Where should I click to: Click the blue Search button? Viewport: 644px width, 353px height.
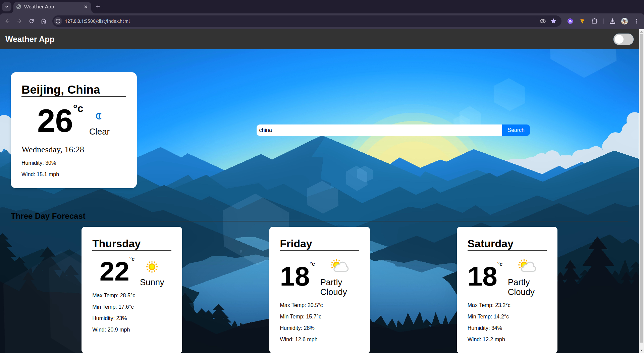pyautogui.click(x=516, y=130)
